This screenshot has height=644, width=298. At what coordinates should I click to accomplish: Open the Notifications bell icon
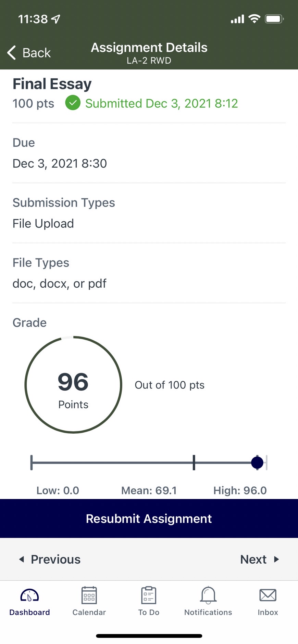tap(208, 595)
